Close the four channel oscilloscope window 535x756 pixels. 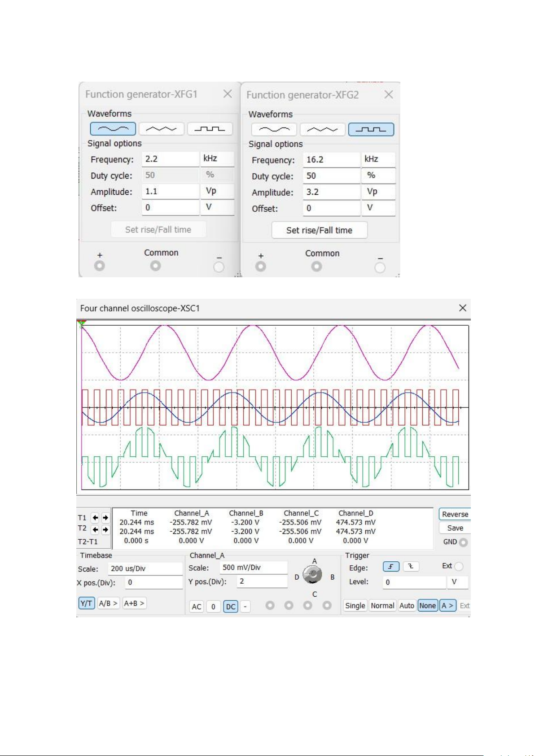[x=463, y=308]
